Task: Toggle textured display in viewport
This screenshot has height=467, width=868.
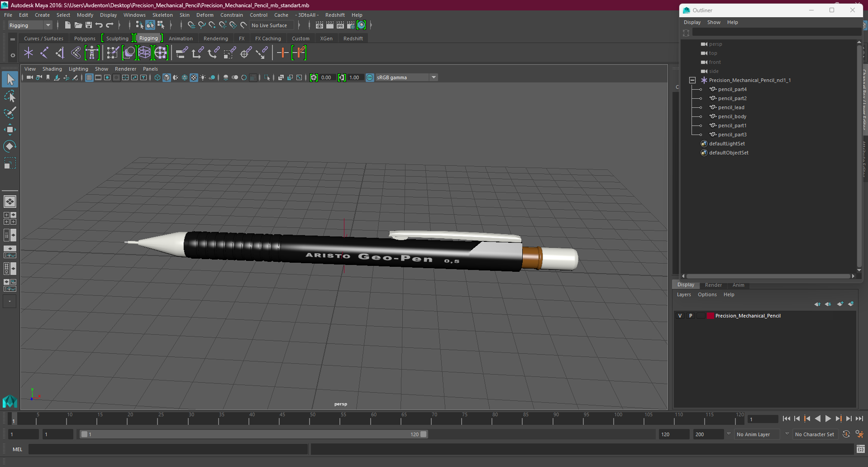Action: point(194,78)
